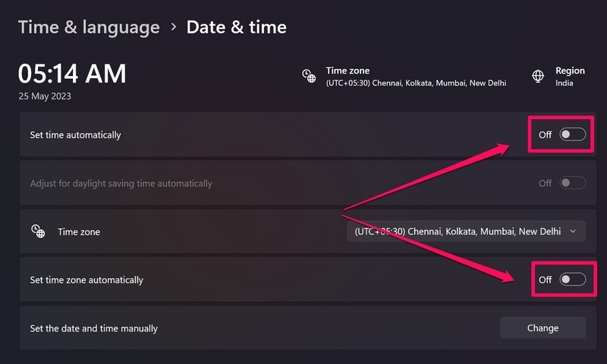Select the Set time zone automatically label
This screenshot has height=364, width=607.
[86, 280]
